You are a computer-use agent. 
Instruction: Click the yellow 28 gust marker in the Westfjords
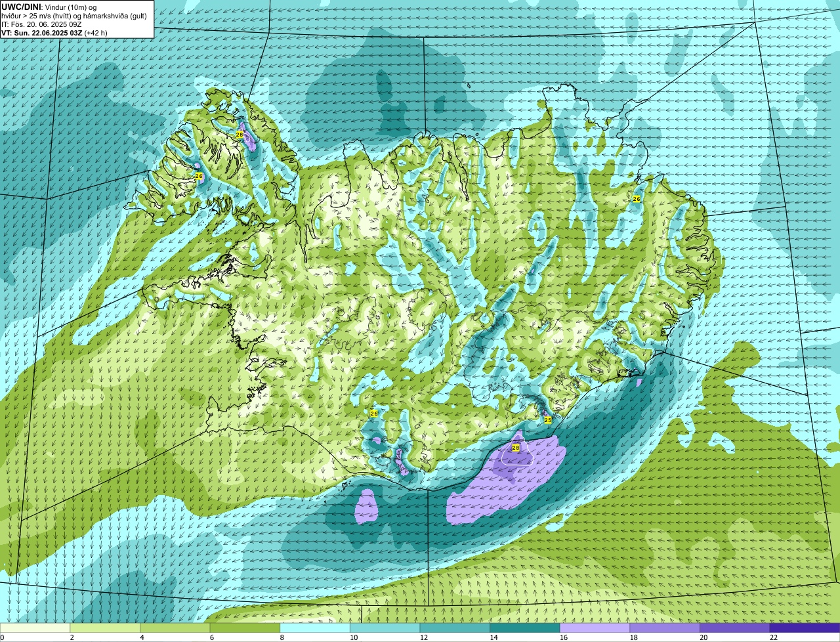240,135
